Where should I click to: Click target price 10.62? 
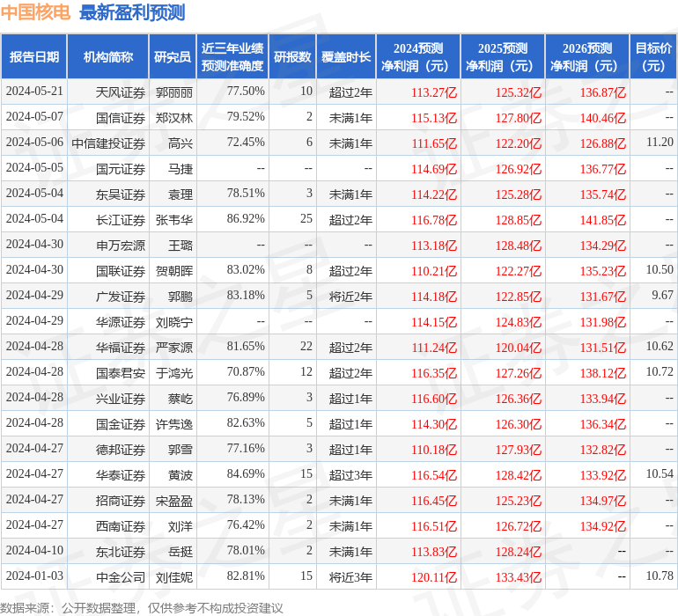(x=660, y=346)
